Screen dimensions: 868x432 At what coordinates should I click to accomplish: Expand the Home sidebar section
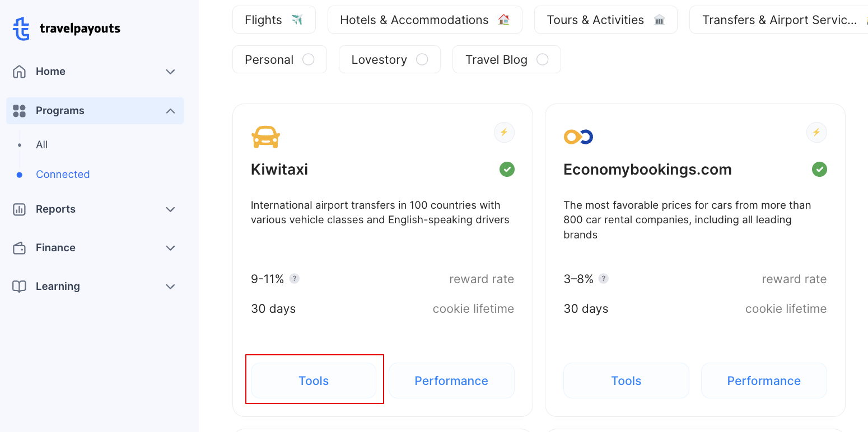point(170,72)
